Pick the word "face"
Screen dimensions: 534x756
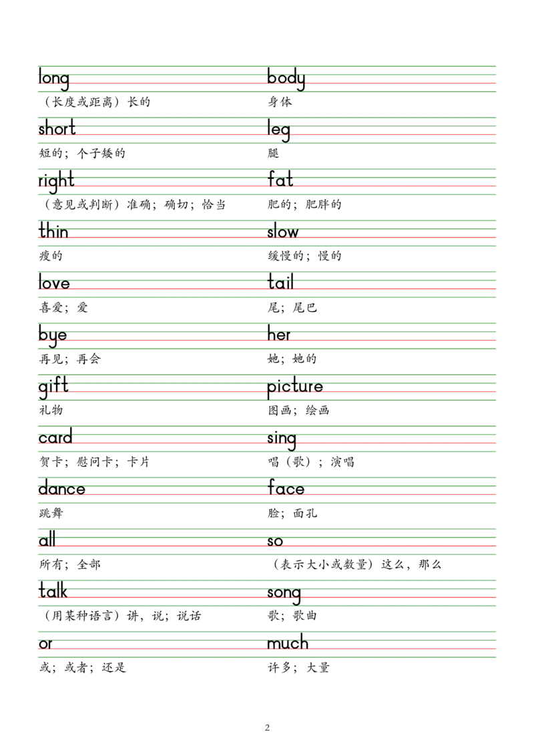coord(286,490)
